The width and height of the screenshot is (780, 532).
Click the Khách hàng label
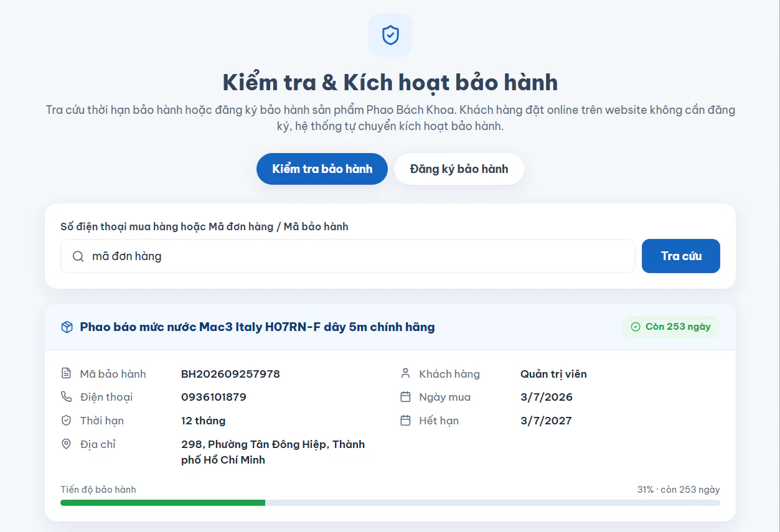tap(449, 374)
